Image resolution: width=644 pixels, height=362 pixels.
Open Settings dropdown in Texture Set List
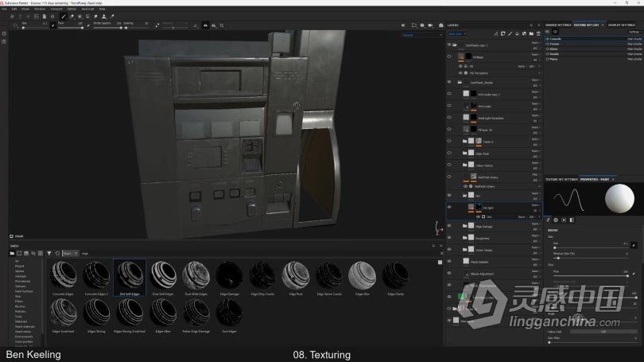[x=635, y=32]
